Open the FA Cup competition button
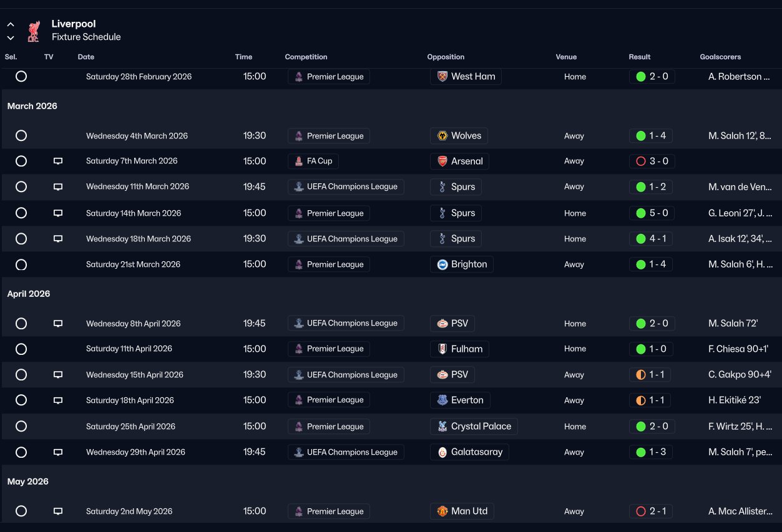The height and width of the screenshot is (532, 782). click(x=313, y=161)
